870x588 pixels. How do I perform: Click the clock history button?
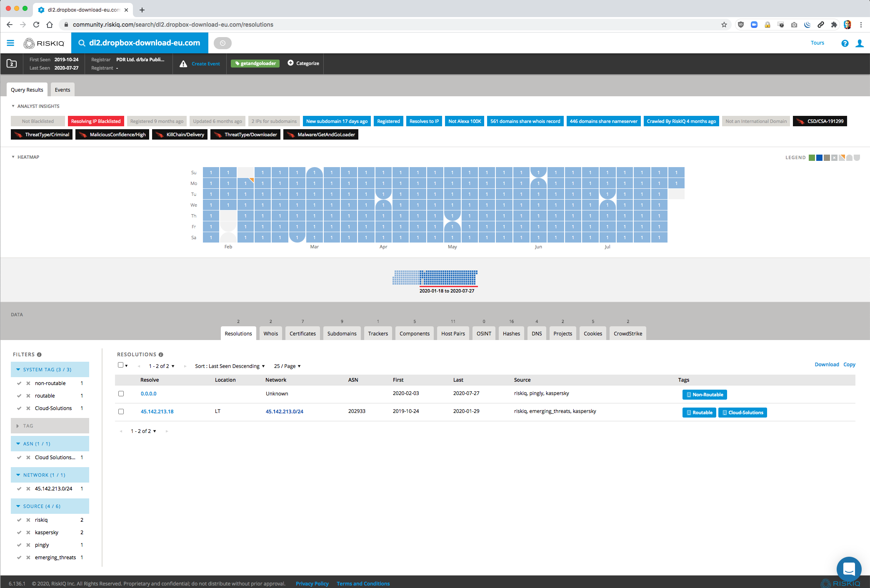tap(222, 43)
